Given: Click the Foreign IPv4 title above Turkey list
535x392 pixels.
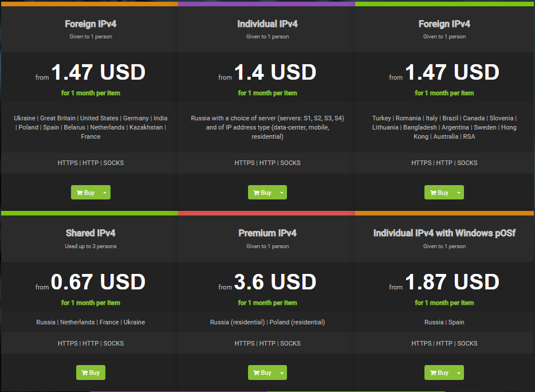Looking at the screenshot, I should (x=444, y=24).
